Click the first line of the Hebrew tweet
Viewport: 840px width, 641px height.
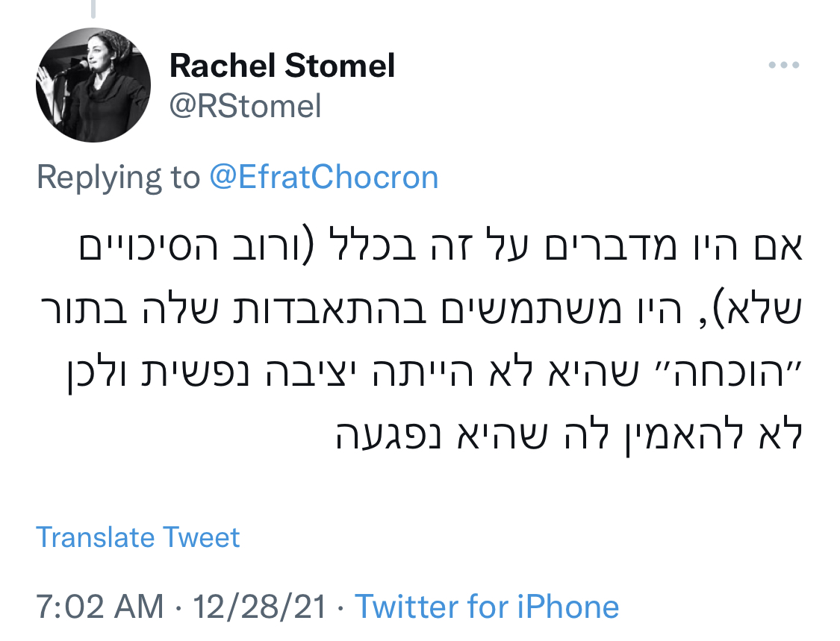click(442, 248)
